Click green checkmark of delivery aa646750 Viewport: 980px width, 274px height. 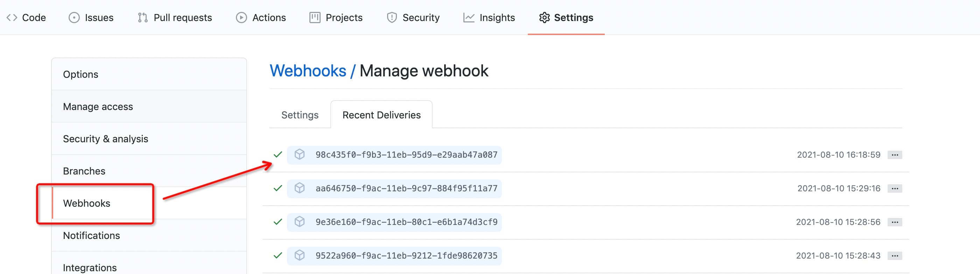pos(278,188)
